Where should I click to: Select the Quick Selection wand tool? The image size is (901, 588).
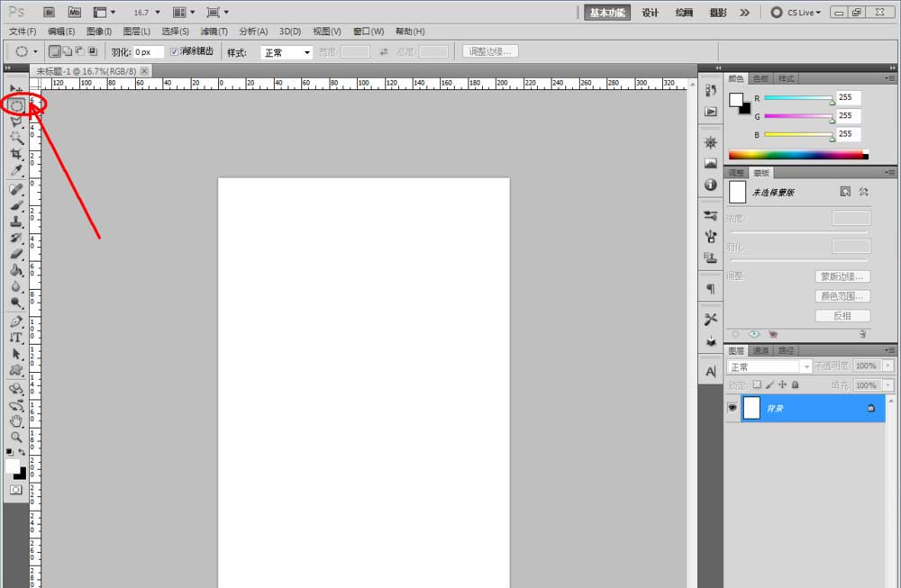[x=16, y=138]
